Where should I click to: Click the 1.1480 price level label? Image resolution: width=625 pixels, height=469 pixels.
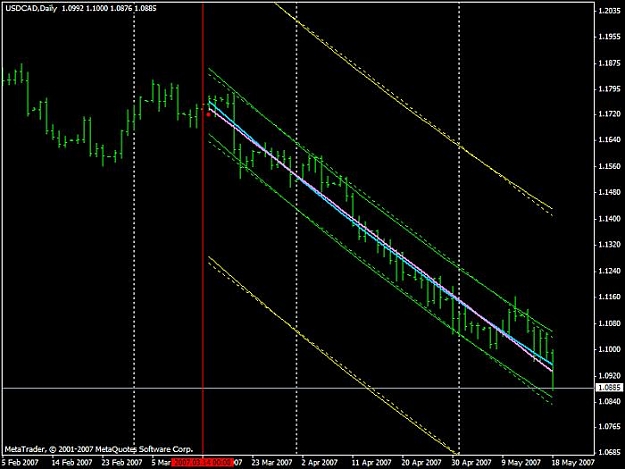pyautogui.click(x=610, y=192)
